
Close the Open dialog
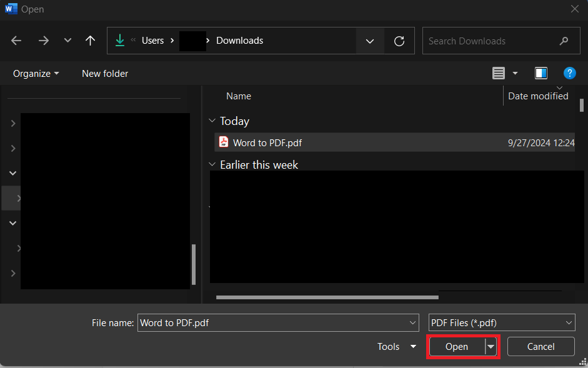coord(574,9)
